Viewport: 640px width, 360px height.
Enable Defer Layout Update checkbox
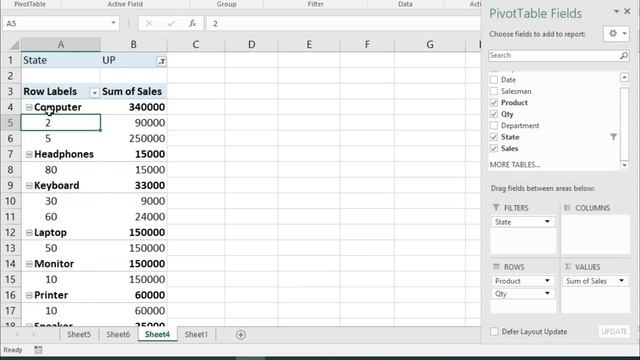point(494,331)
